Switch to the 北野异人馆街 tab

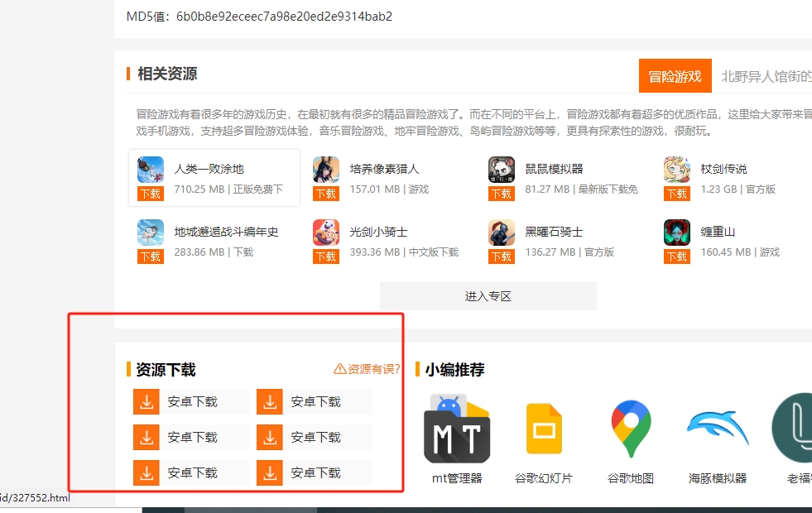coord(766,76)
